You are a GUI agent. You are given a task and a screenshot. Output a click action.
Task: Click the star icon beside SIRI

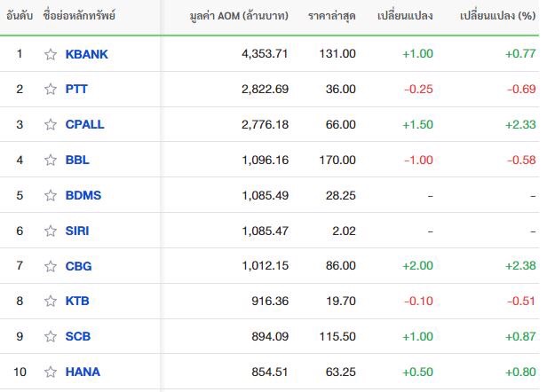point(51,231)
